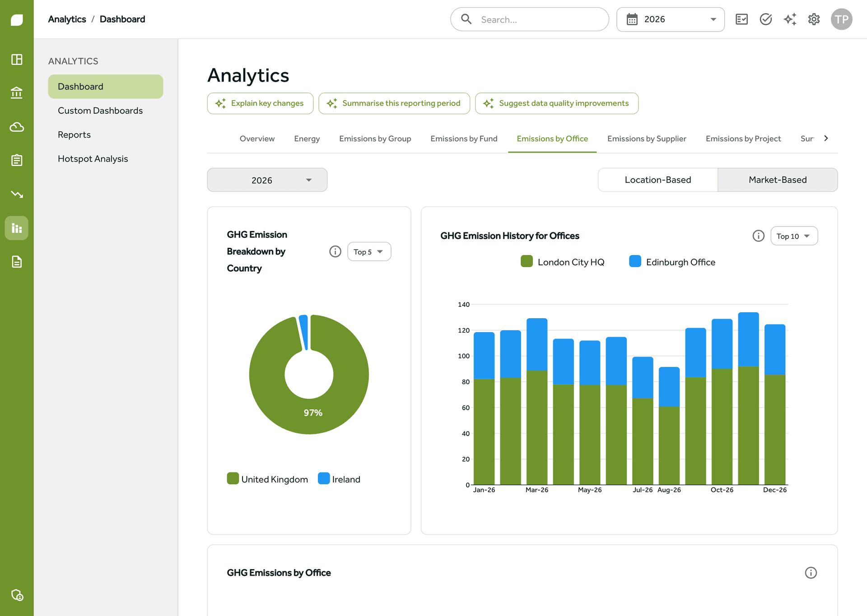This screenshot has height=616, width=867.
Task: Switch to the Overview tab
Action: [x=257, y=139]
